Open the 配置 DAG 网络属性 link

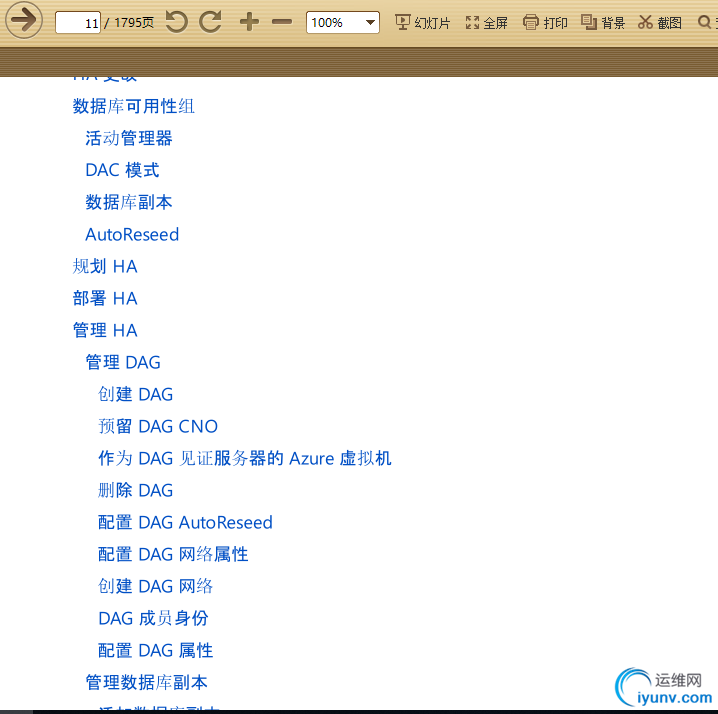(x=173, y=555)
